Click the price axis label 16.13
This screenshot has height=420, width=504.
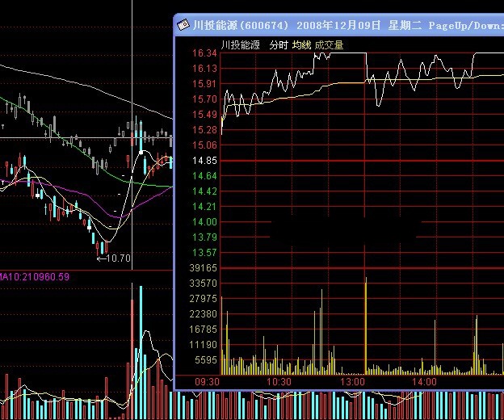(x=204, y=69)
